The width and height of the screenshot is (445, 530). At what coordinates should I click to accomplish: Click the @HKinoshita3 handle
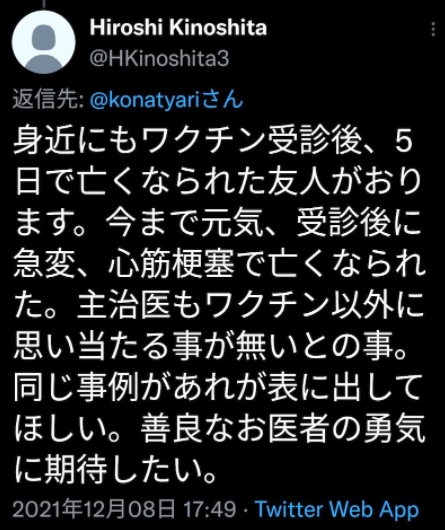click(x=159, y=58)
